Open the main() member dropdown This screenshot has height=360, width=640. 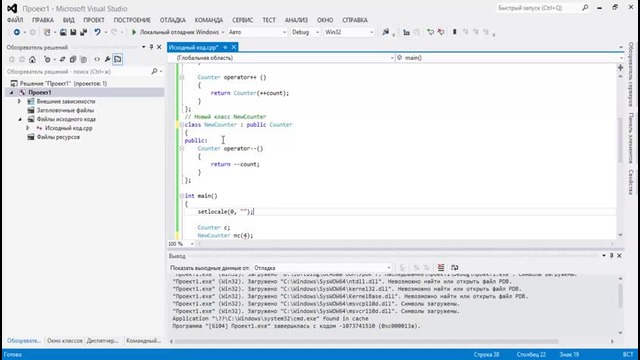pos(621,58)
